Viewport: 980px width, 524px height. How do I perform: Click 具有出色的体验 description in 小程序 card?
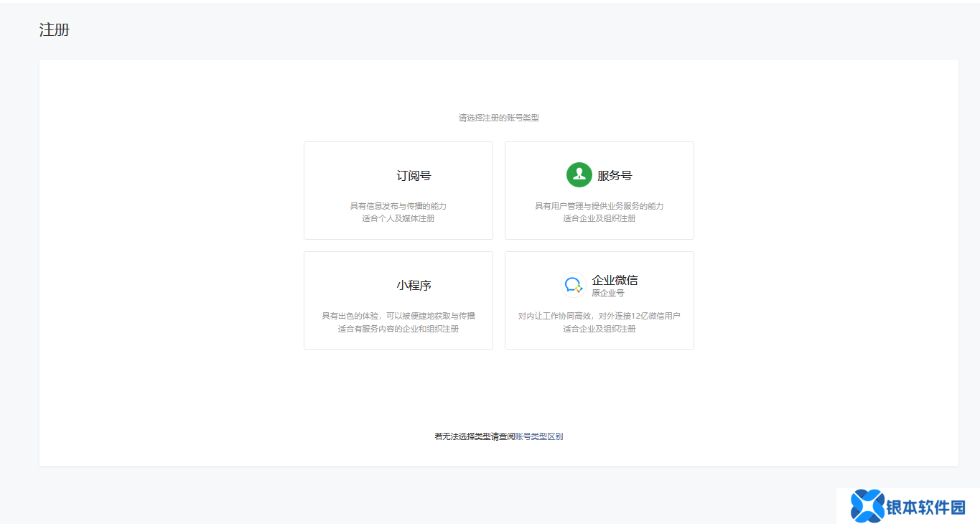coord(398,316)
